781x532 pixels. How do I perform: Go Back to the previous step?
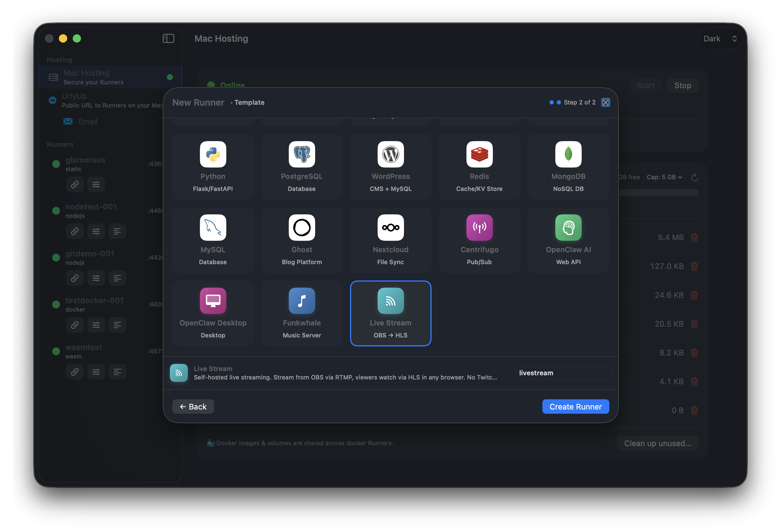193,407
